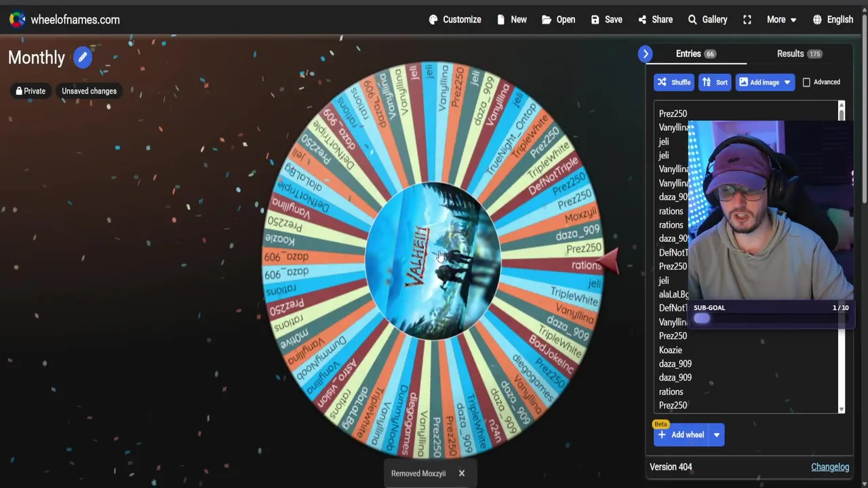This screenshot has height=488, width=868.
Task: Click the Valheim center image to spin
Action: (x=433, y=261)
